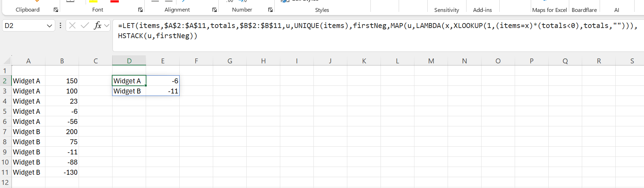Expand the formula bar chevron
This screenshot has height=188, width=644.
pyautogui.click(x=107, y=26)
